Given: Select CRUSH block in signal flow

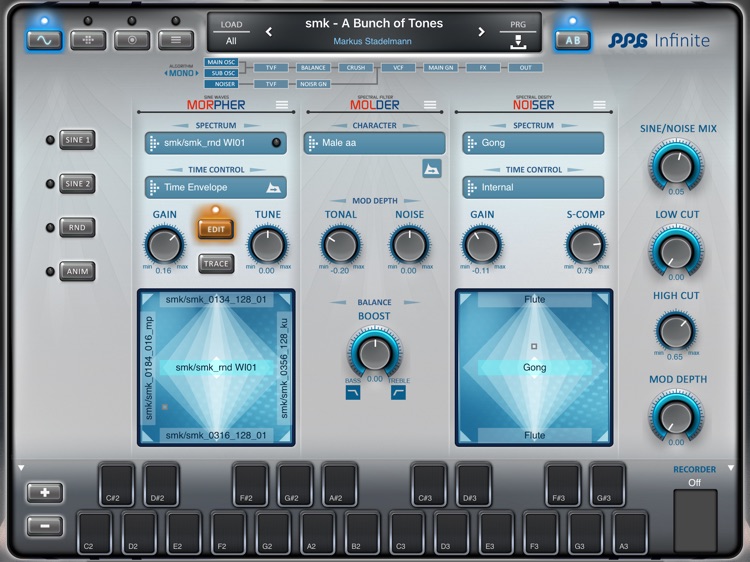Looking at the screenshot, I should pyautogui.click(x=355, y=68).
